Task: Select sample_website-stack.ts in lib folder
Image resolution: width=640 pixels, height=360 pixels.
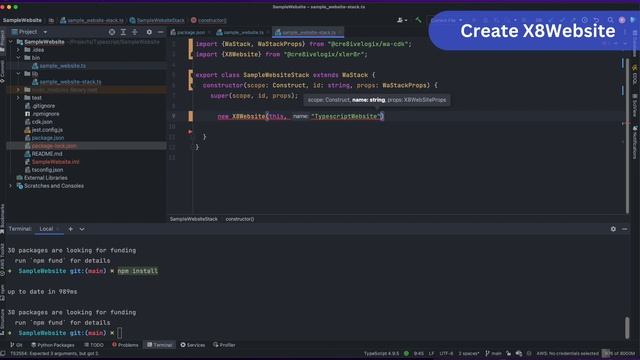Action: click(x=70, y=82)
